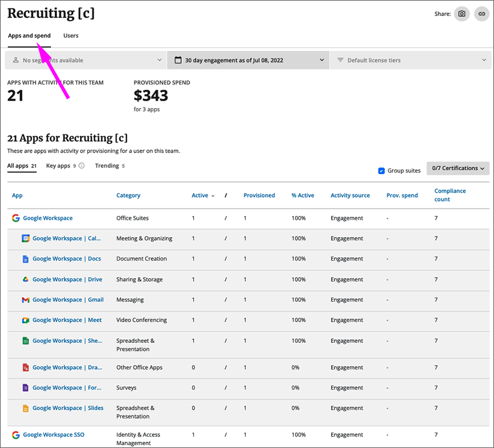Click the Gmail app icon
The width and height of the screenshot is (494, 448).
tap(25, 300)
